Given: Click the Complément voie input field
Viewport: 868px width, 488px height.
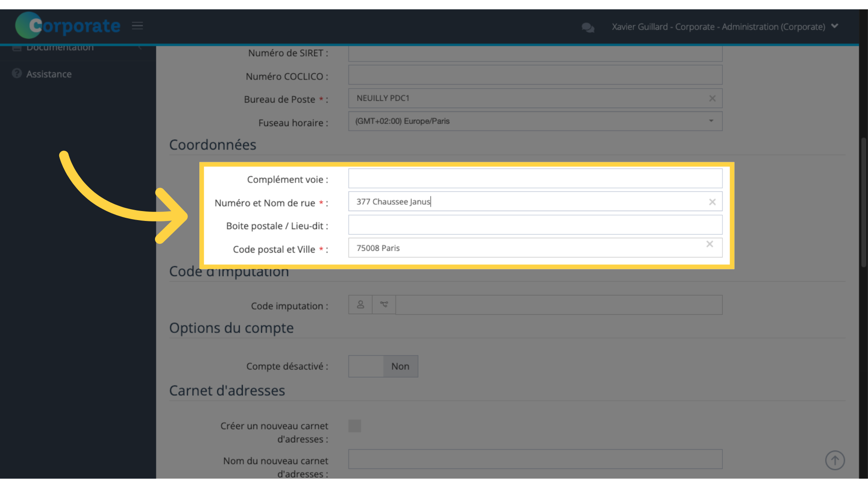Looking at the screenshot, I should click(535, 178).
